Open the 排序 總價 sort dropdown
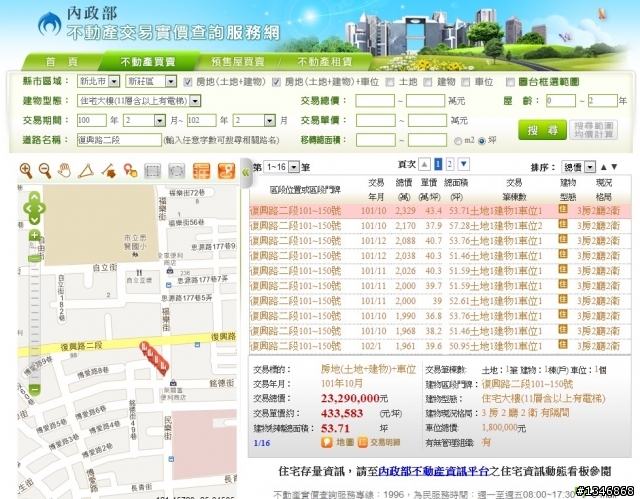This screenshot has width=640, height=499. (578, 167)
